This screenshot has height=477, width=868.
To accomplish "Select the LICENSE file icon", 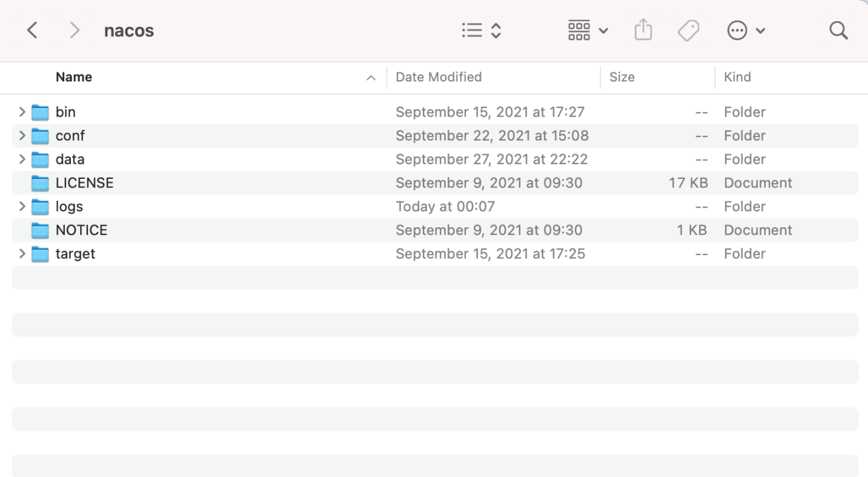I will 40,183.
